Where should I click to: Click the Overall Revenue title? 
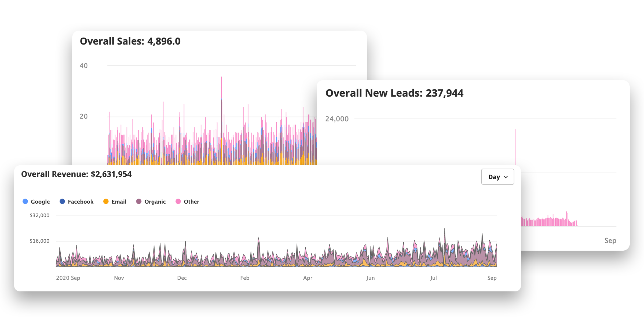click(76, 174)
